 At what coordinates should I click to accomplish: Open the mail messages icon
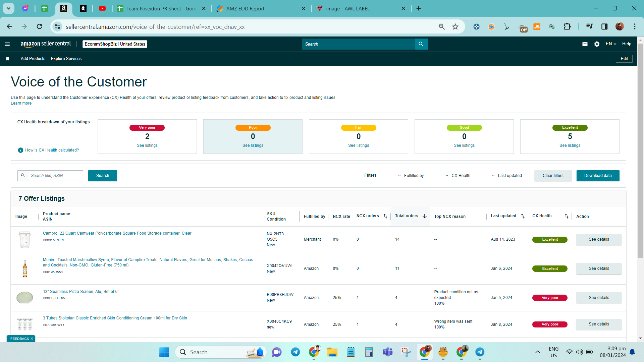click(x=585, y=44)
